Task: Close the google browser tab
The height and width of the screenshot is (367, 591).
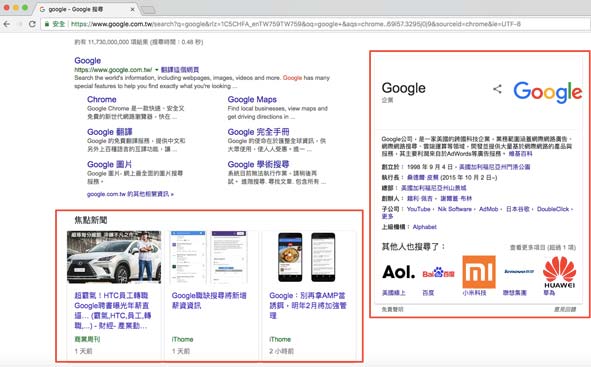Action: point(132,9)
